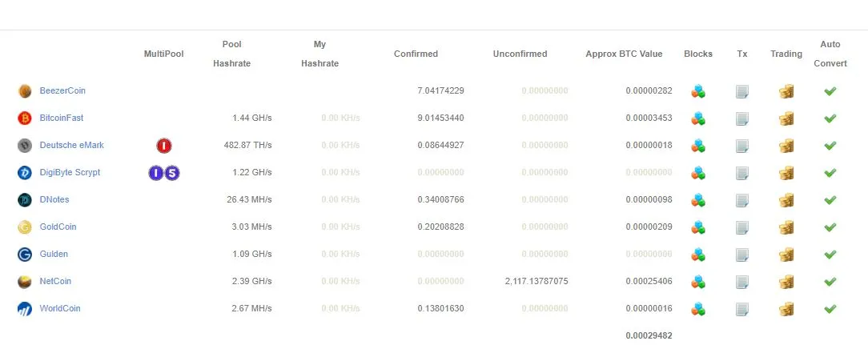Toggle Auto Convert checkmark for DNotes
Screen dimensions: 868x345
point(830,200)
